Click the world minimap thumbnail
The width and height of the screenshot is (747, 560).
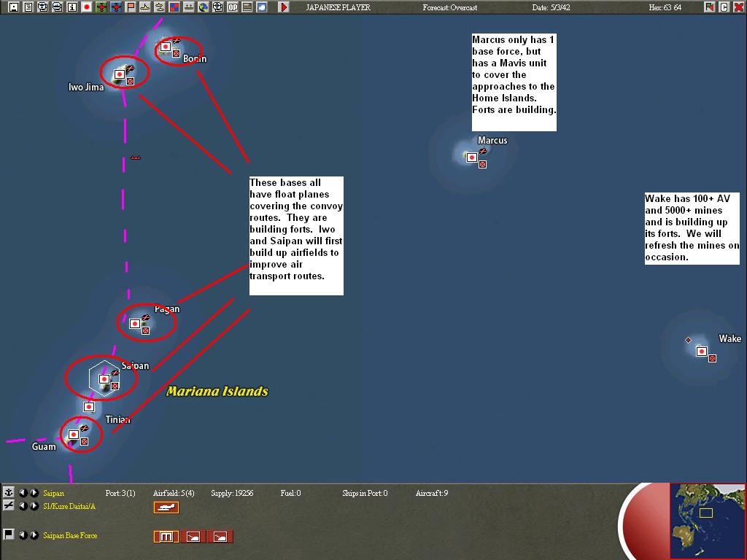click(708, 521)
